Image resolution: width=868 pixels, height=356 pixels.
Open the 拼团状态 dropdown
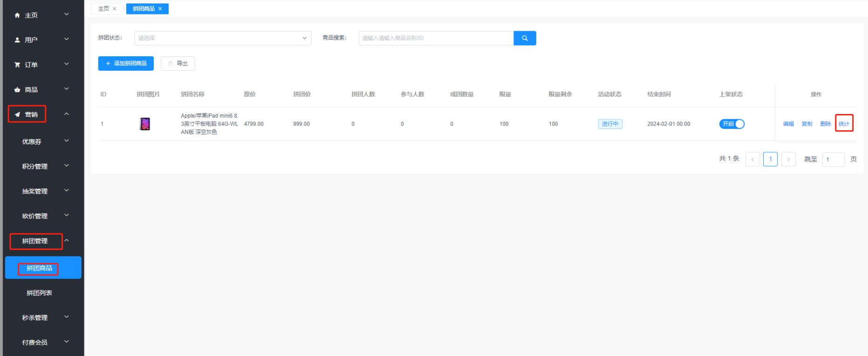coord(223,38)
